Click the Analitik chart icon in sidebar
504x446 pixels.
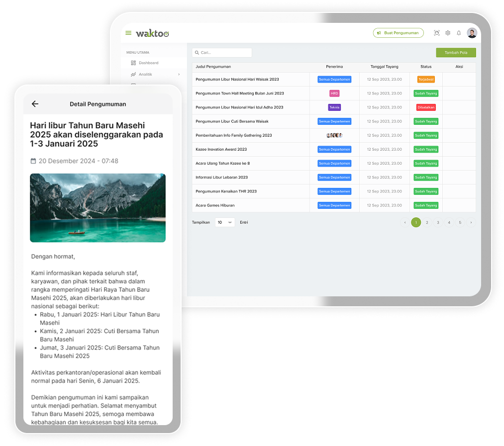coord(133,75)
